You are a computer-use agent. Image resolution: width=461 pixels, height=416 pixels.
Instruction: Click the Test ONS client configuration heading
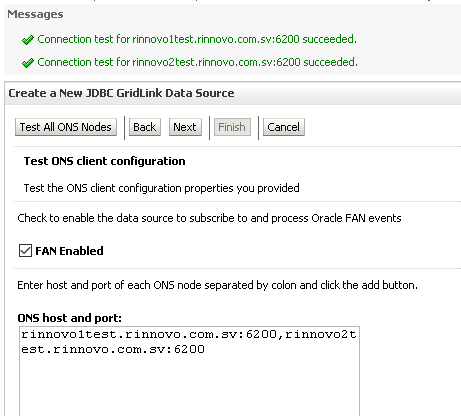tap(104, 161)
